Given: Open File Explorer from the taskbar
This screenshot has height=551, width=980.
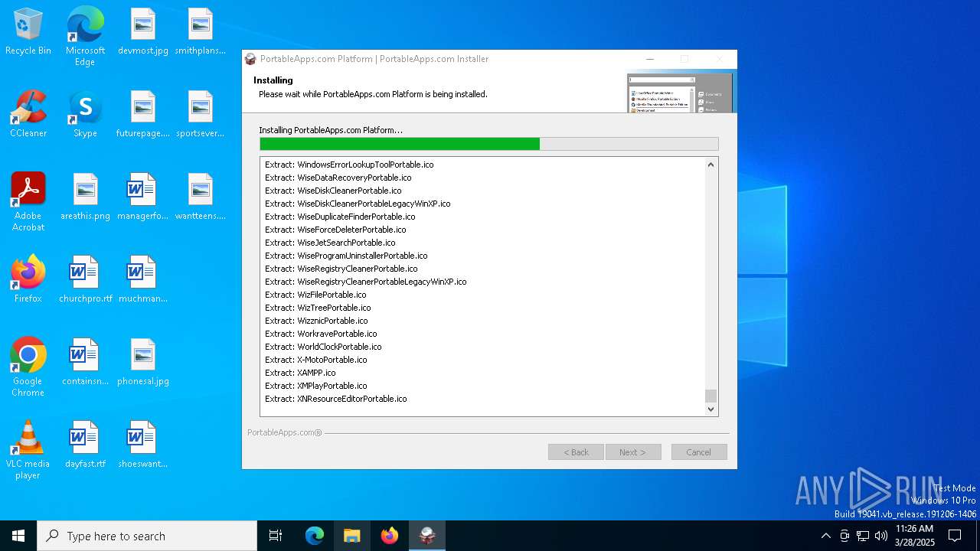Looking at the screenshot, I should click(x=352, y=536).
